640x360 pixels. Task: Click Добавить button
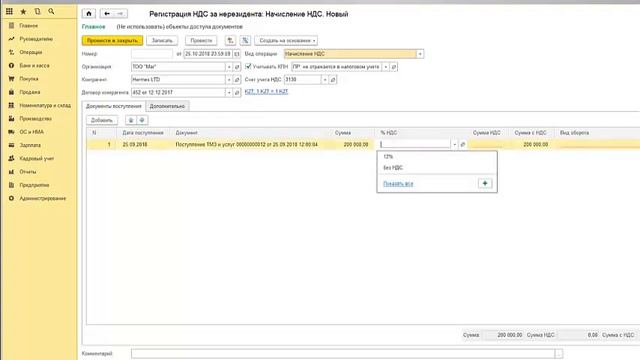tap(102, 120)
